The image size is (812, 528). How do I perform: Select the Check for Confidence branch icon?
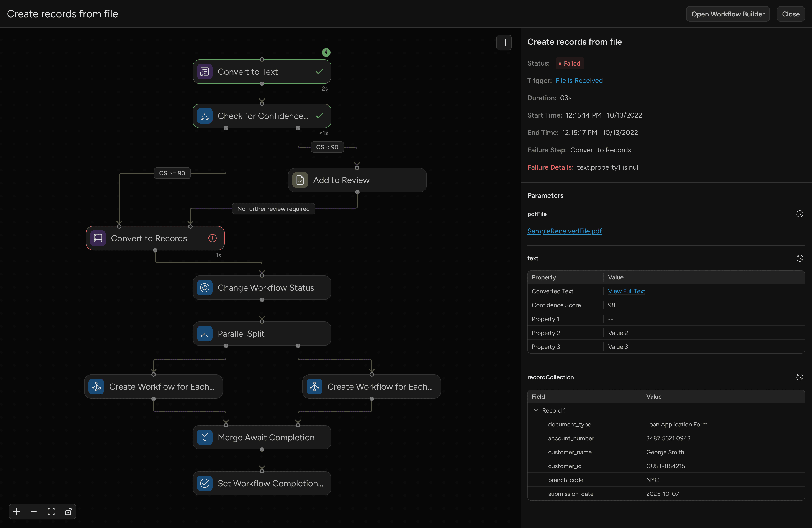point(205,116)
